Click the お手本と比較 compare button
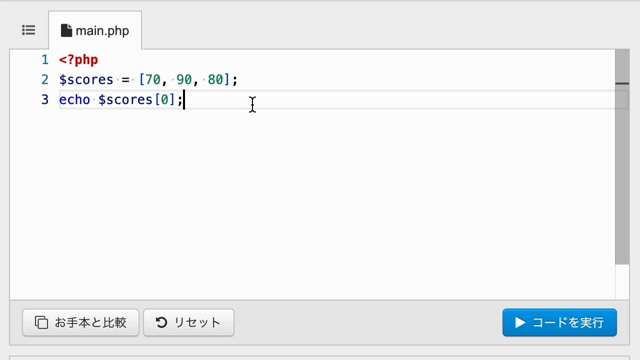 [81, 322]
